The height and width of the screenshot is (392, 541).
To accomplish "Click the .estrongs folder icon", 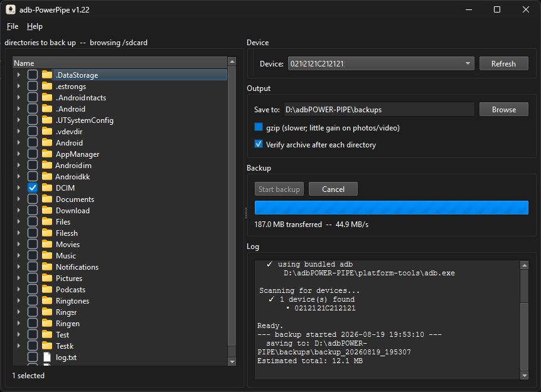I will click(x=47, y=86).
